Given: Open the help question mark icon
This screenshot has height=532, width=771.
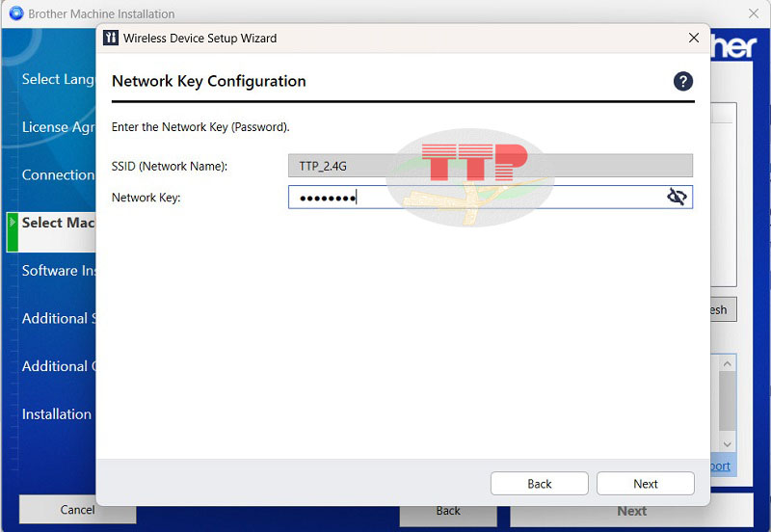Looking at the screenshot, I should click(x=683, y=81).
